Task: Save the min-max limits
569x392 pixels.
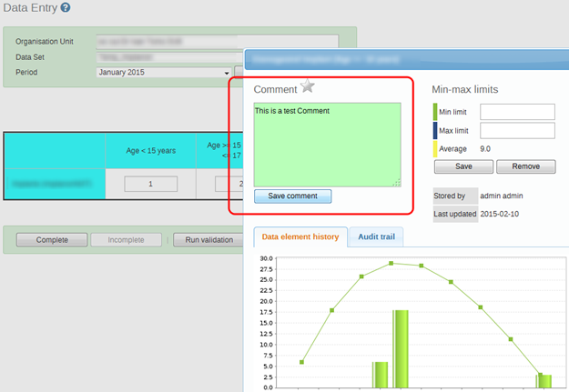Action: [x=463, y=166]
